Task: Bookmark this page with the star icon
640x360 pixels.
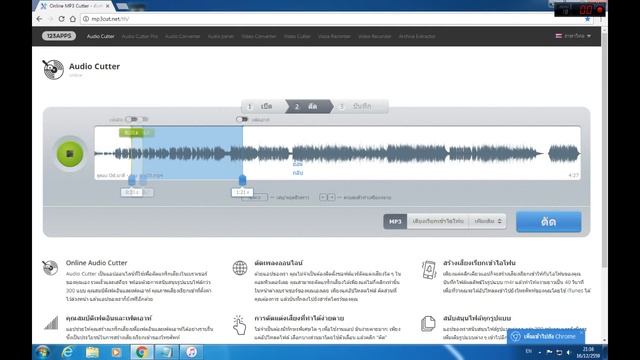Action: tap(587, 19)
